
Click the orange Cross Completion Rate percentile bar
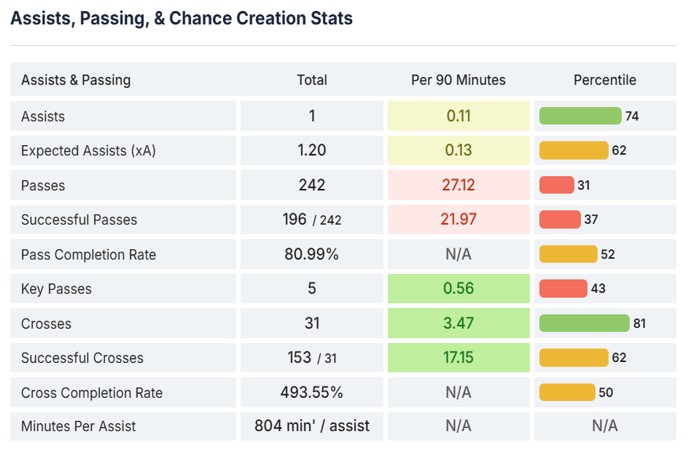pyautogui.click(x=567, y=392)
